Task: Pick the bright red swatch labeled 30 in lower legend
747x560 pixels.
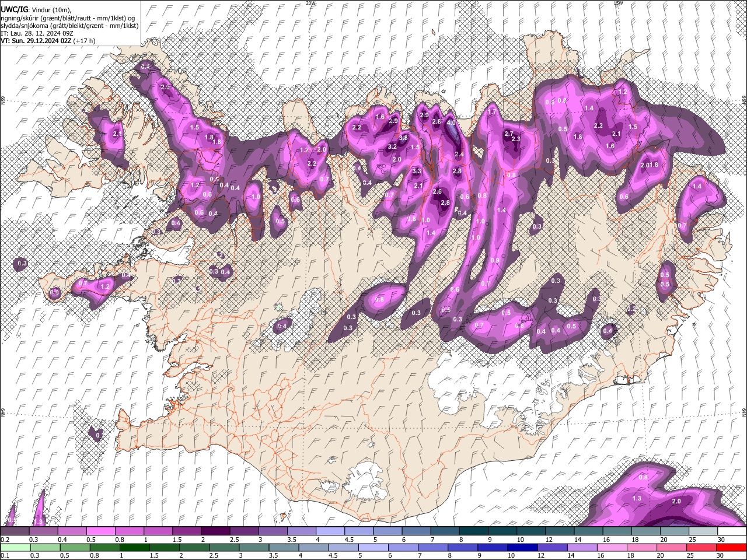Action: pos(731,547)
